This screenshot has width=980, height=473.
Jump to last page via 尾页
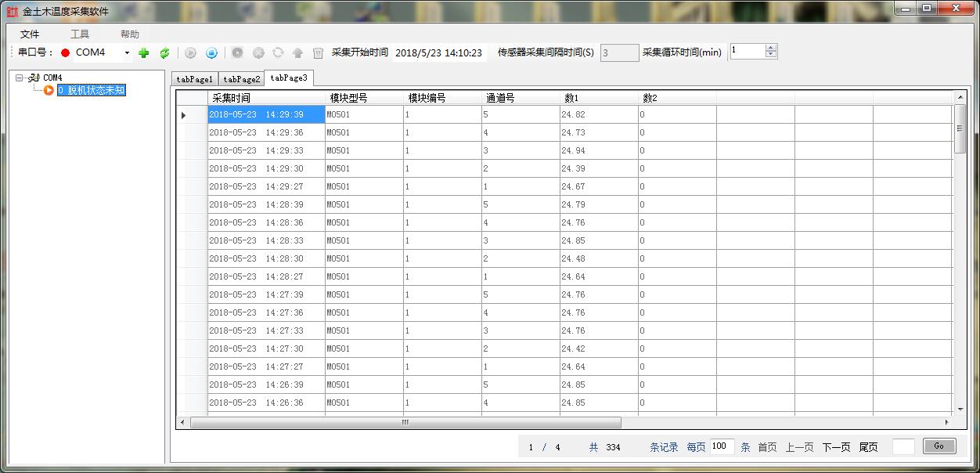pos(868,447)
